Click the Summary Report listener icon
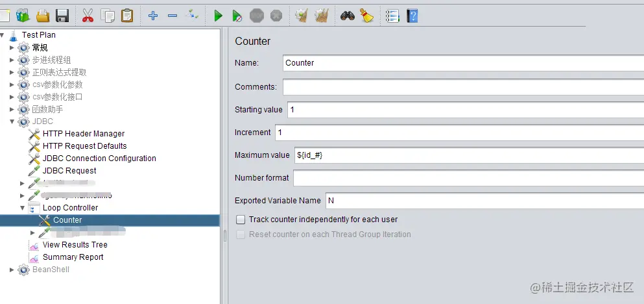 34,257
